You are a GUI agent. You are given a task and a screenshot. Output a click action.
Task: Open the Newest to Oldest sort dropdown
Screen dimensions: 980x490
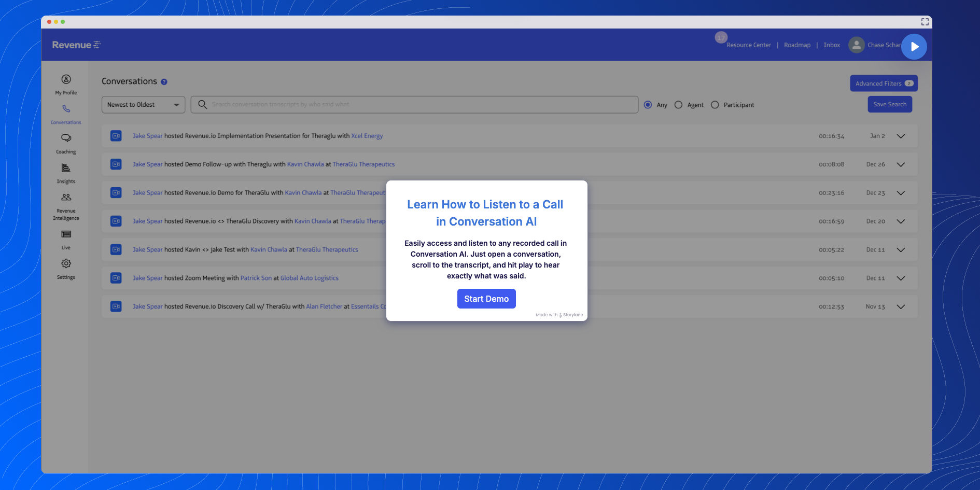[x=143, y=105]
